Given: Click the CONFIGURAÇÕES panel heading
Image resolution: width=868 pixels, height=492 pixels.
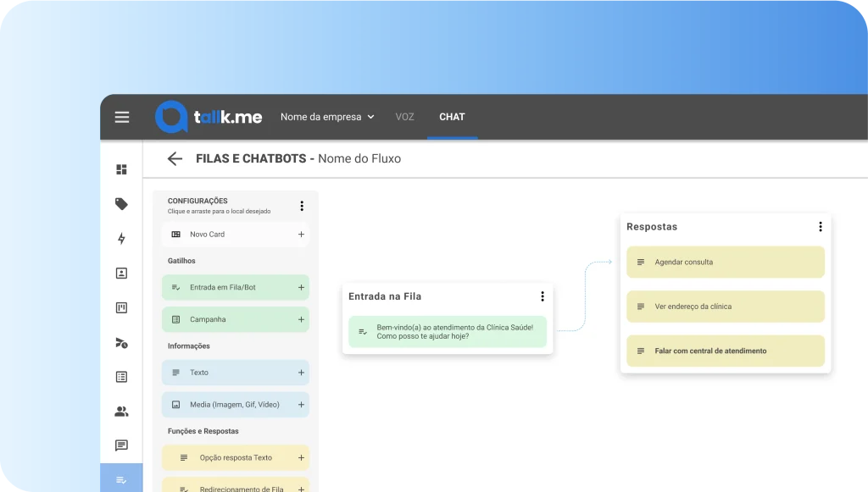Looking at the screenshot, I should [x=198, y=201].
